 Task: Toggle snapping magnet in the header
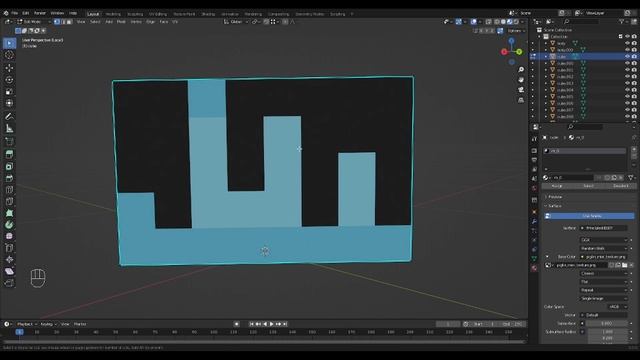click(x=266, y=22)
